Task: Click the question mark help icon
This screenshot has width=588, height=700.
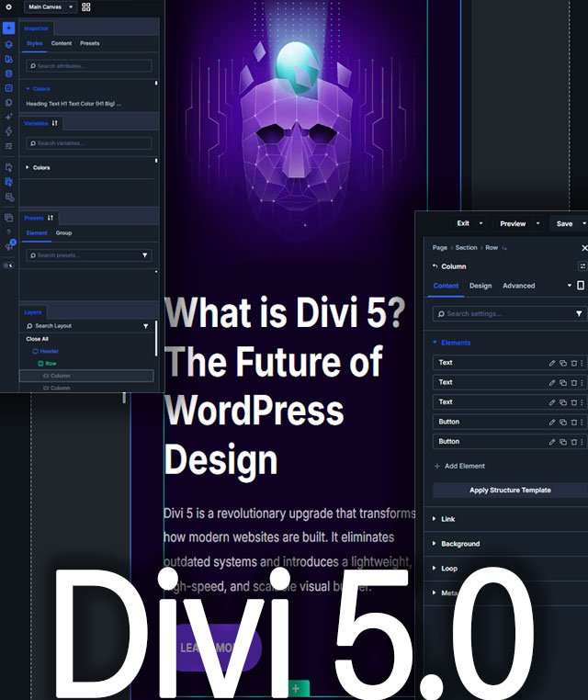Action: [x=8, y=232]
